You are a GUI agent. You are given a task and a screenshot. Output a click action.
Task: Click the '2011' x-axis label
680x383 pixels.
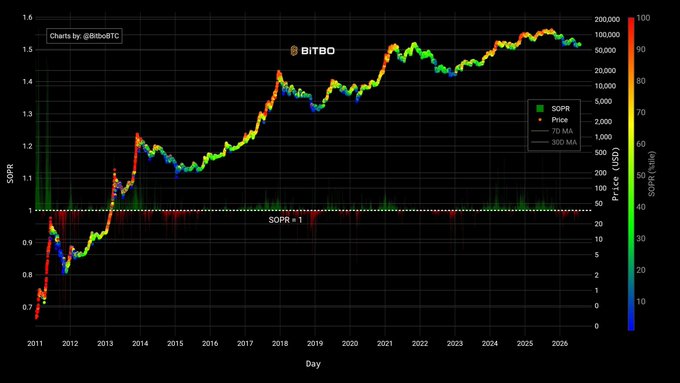[x=35, y=344]
